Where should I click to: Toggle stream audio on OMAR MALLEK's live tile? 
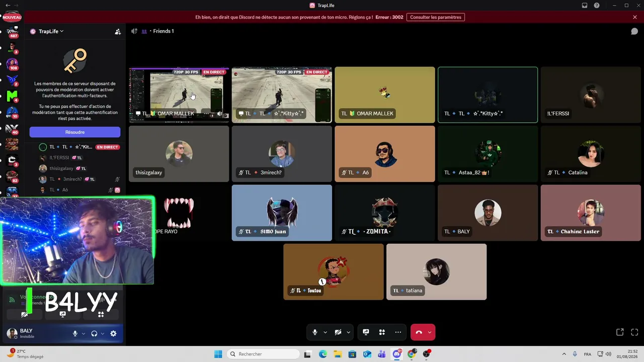pyautogui.click(x=219, y=114)
